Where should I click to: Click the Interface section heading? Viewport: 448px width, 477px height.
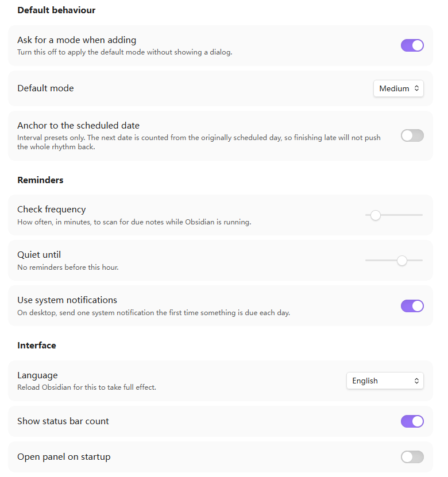point(37,346)
